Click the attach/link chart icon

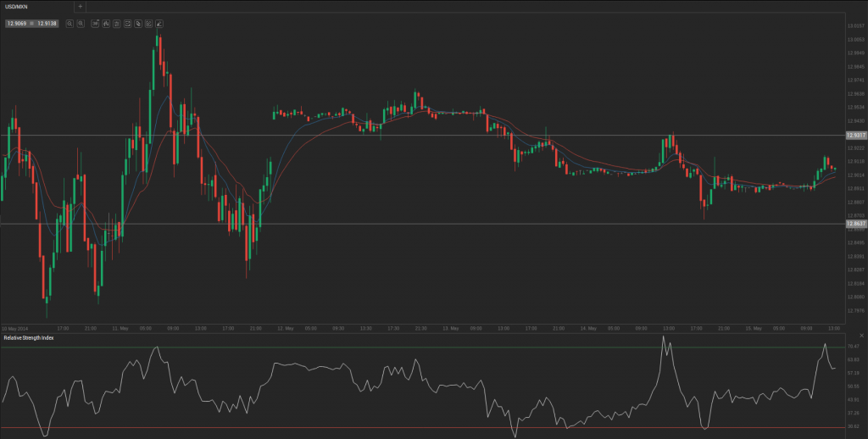pos(138,24)
